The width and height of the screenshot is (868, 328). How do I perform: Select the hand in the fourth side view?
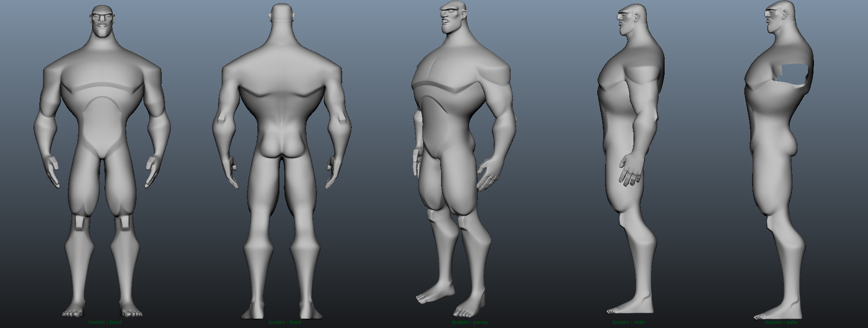(x=629, y=172)
